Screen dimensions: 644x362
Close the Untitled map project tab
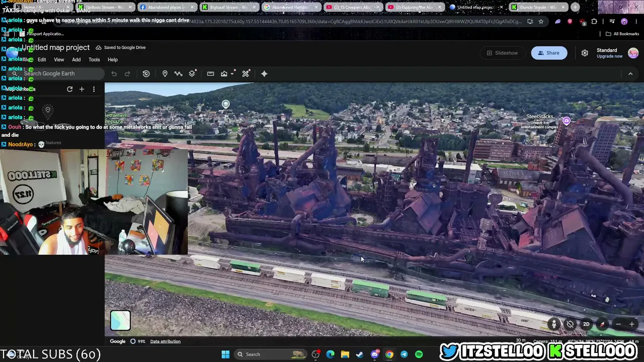click(x=502, y=8)
